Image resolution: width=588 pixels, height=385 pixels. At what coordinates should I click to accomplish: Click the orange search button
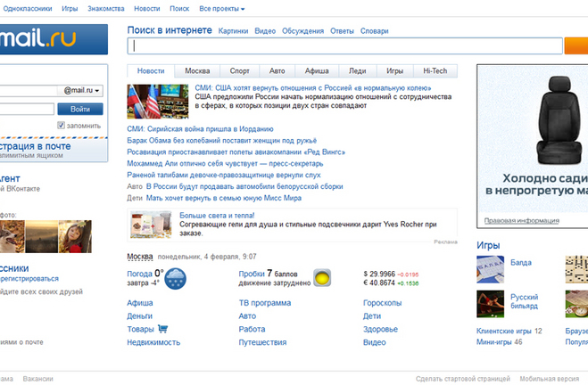point(576,45)
